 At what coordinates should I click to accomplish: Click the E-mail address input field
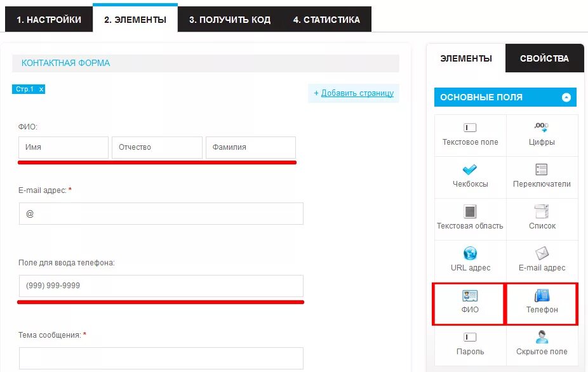161,214
